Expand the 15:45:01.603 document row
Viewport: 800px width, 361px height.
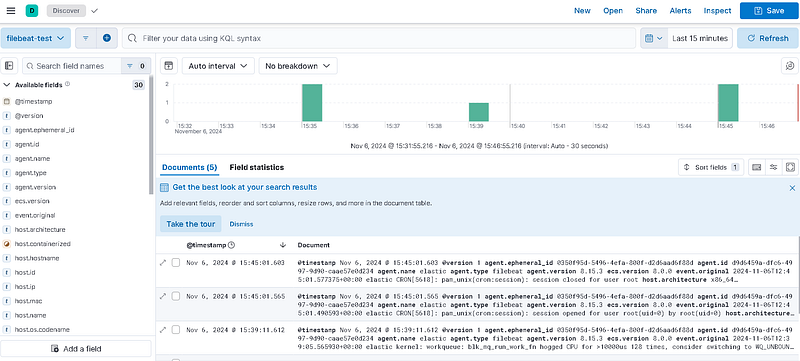pos(163,263)
